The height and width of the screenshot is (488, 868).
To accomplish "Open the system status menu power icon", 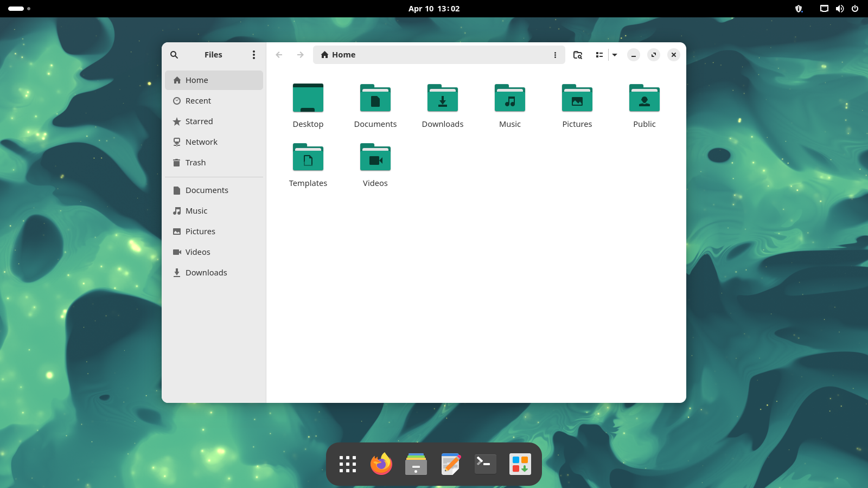I will click(855, 9).
